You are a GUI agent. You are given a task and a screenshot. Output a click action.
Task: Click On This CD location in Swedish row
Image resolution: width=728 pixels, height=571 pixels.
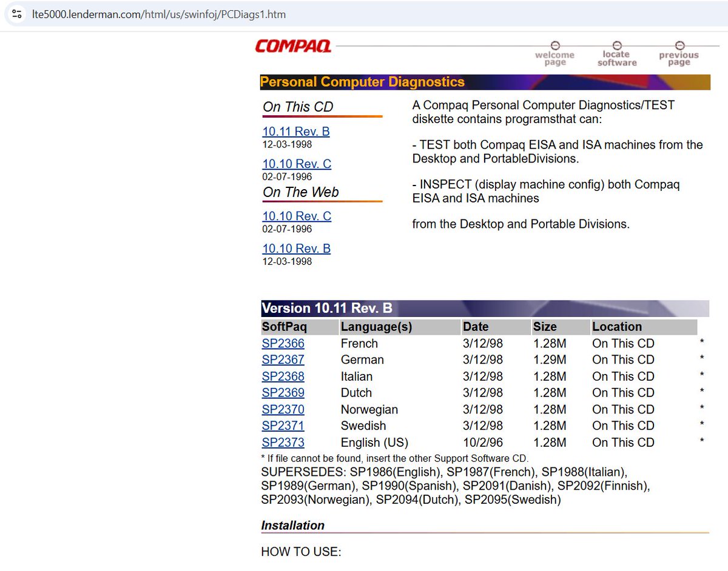[623, 426]
